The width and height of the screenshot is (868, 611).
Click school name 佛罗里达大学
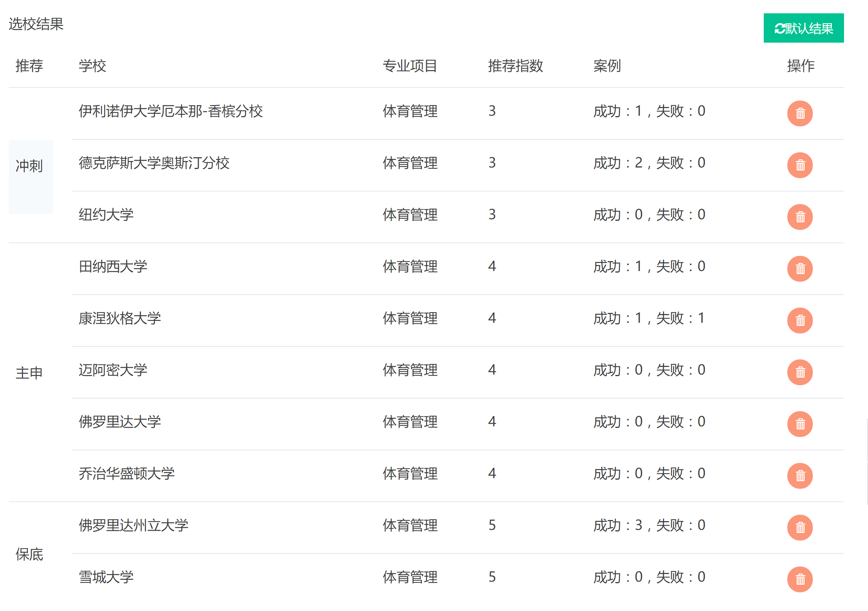(120, 422)
